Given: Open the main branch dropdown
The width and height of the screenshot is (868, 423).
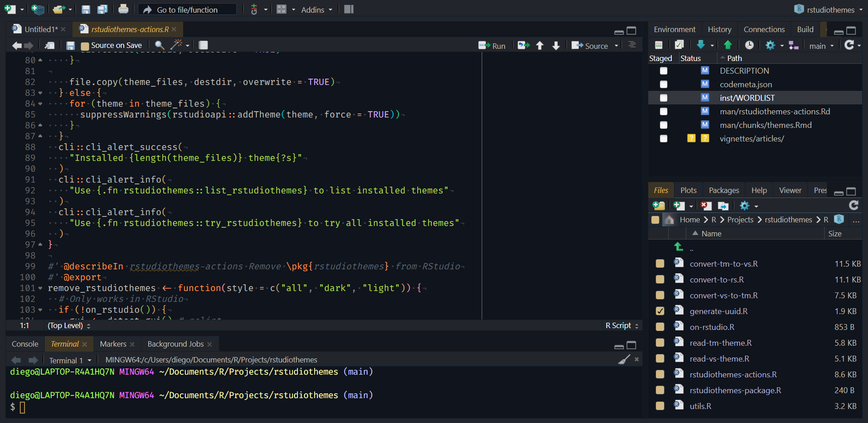Looking at the screenshot, I should 821,46.
